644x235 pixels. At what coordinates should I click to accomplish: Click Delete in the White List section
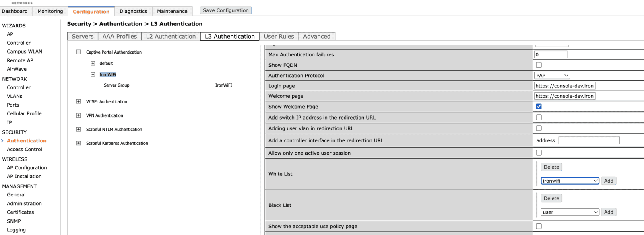click(x=551, y=167)
